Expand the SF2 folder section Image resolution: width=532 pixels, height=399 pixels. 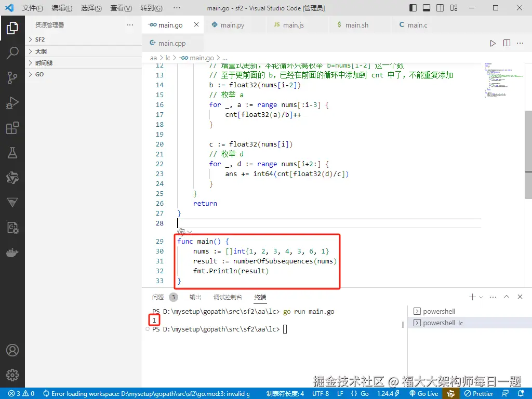pyautogui.click(x=84, y=39)
